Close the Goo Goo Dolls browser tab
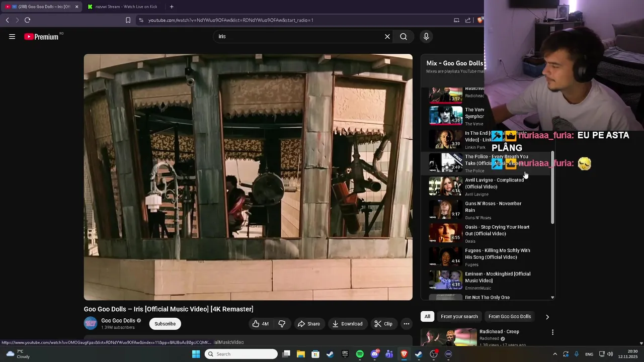The width and height of the screenshot is (644, 362). pyautogui.click(x=76, y=7)
